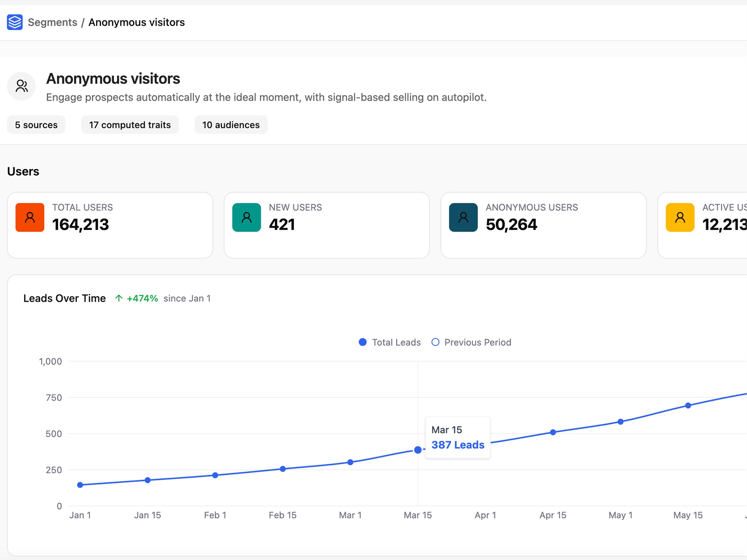
Task: Click the green upward trend arrow
Action: tap(119, 298)
